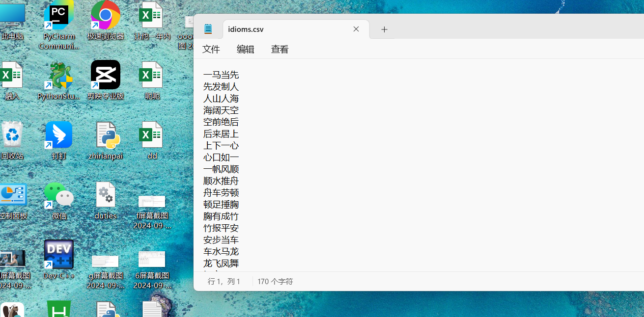The image size is (644, 317).
Task: Select the 融入 Excel file on desktop
Action: [12, 81]
